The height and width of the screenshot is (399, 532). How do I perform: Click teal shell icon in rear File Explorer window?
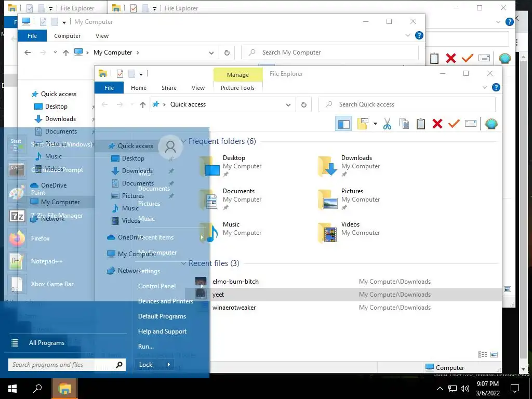[505, 58]
